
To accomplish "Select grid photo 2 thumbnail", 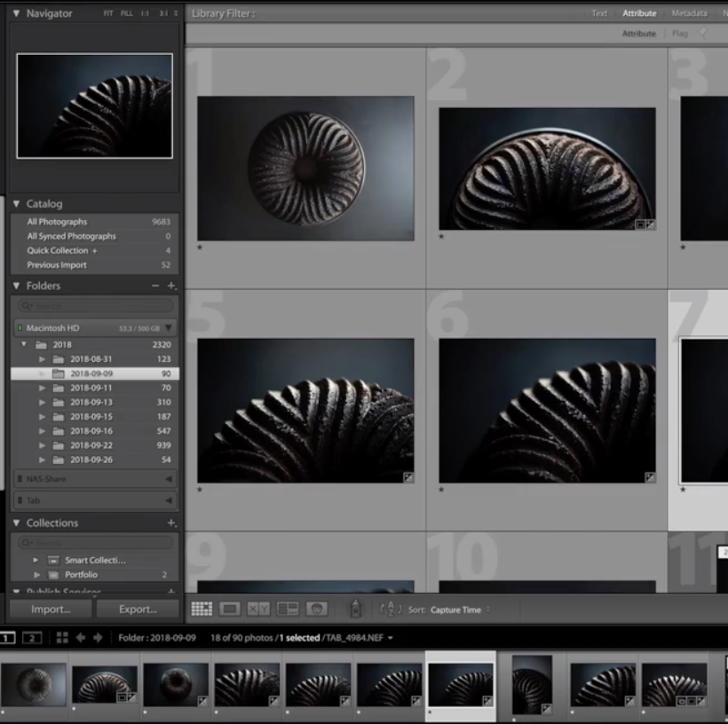I will click(548, 169).
